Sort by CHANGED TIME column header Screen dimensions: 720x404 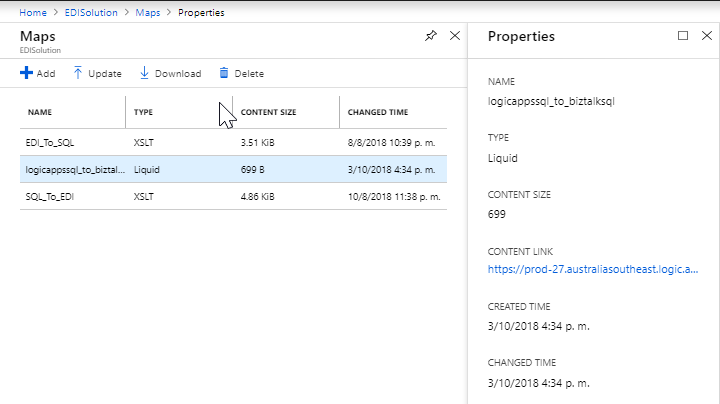pyautogui.click(x=378, y=112)
